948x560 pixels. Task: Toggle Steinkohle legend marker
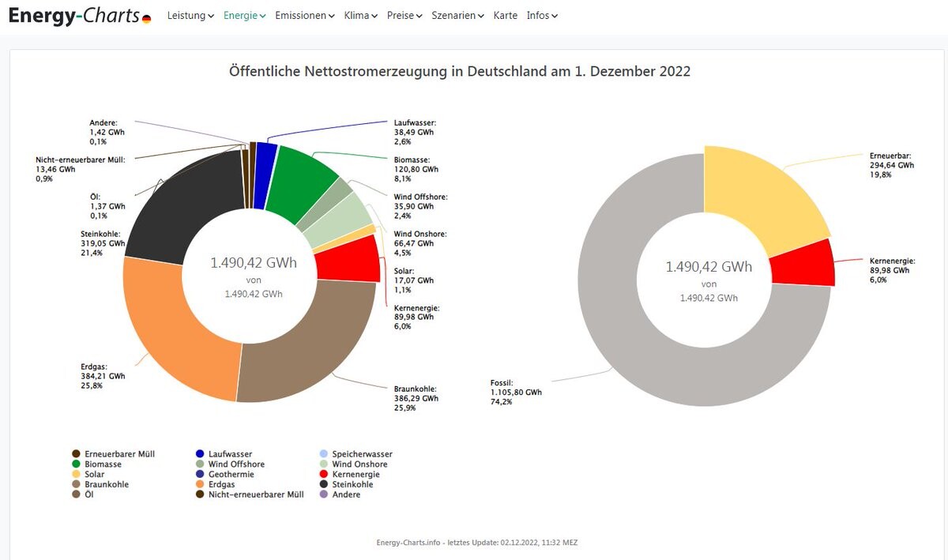click(324, 484)
